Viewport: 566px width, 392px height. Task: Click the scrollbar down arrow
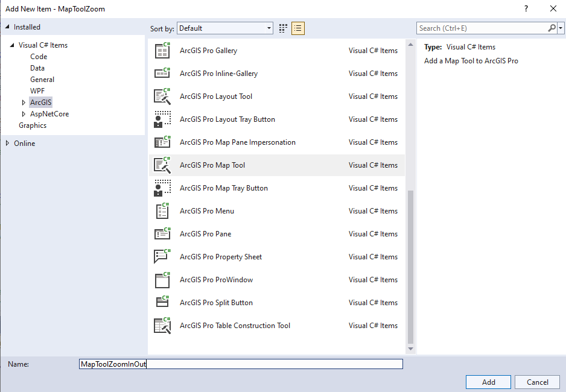[x=410, y=349]
